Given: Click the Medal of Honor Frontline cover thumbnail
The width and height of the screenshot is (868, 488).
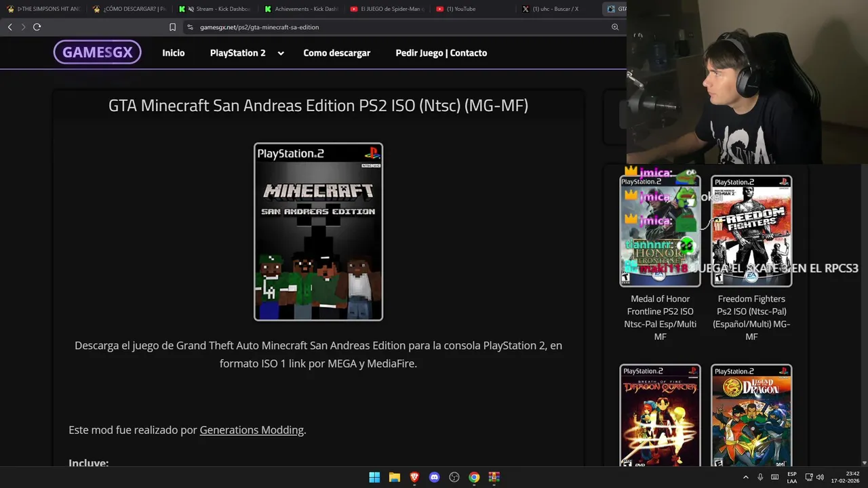Looking at the screenshot, I should (660, 231).
